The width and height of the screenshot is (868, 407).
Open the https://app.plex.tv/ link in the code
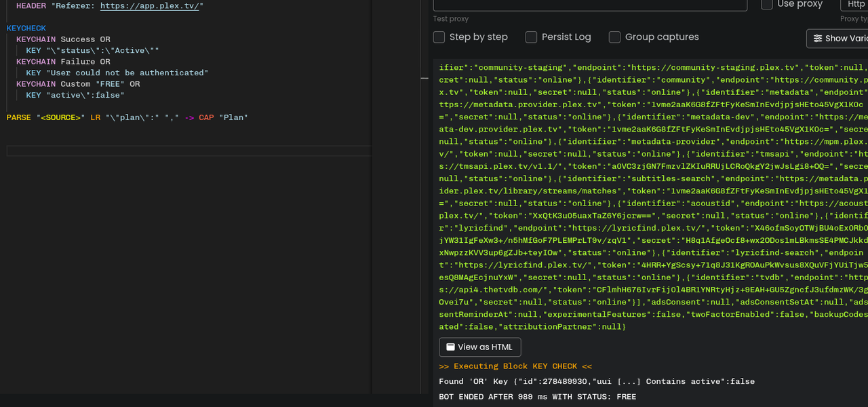pos(150,5)
